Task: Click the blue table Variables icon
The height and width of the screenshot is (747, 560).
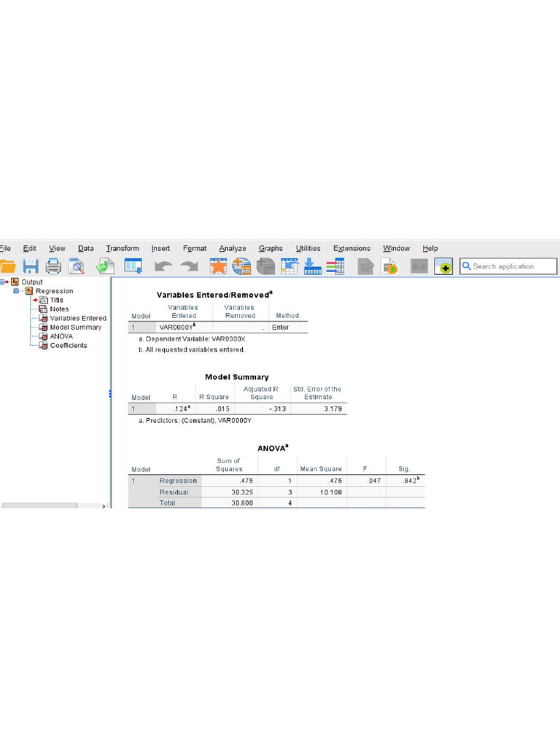Action: (289, 266)
